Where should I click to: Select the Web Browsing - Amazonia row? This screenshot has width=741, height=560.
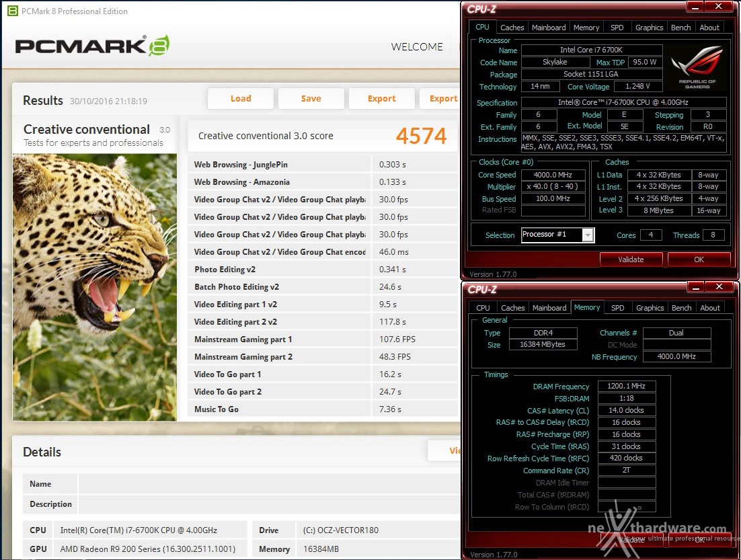[323, 182]
